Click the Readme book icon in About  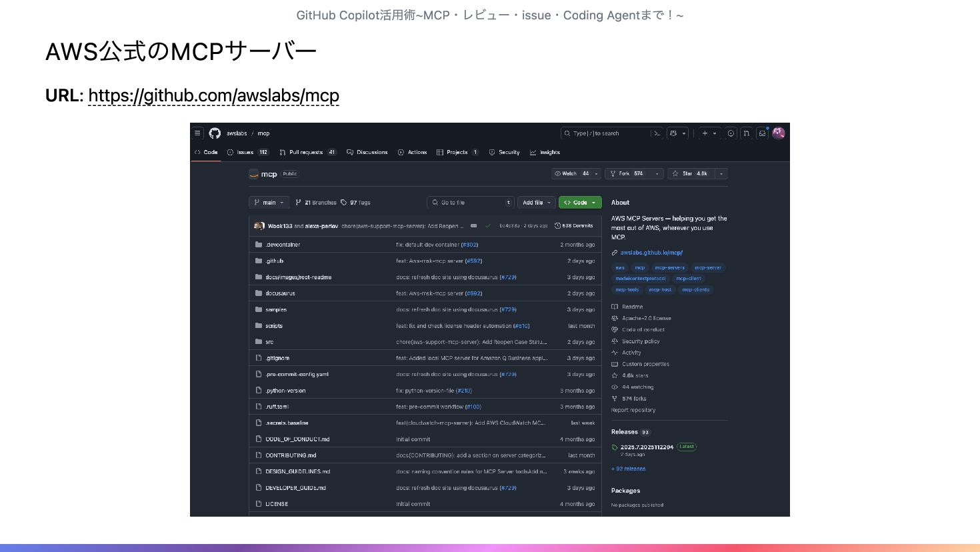[615, 307]
